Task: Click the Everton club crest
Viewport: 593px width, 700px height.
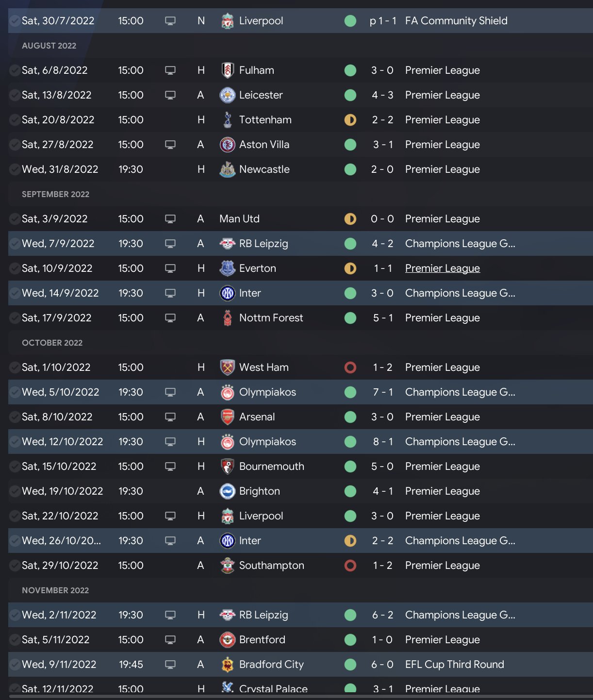Action: click(x=227, y=268)
